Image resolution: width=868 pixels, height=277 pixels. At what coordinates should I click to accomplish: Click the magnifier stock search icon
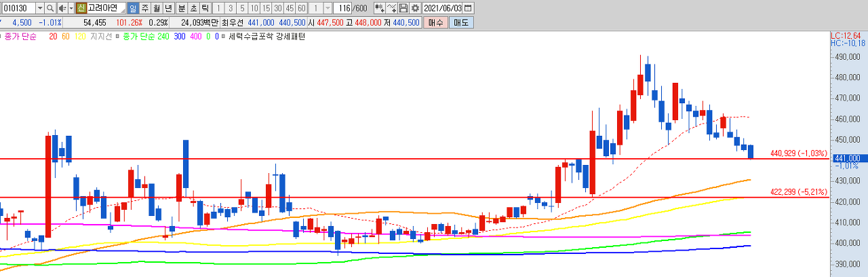point(50,8)
